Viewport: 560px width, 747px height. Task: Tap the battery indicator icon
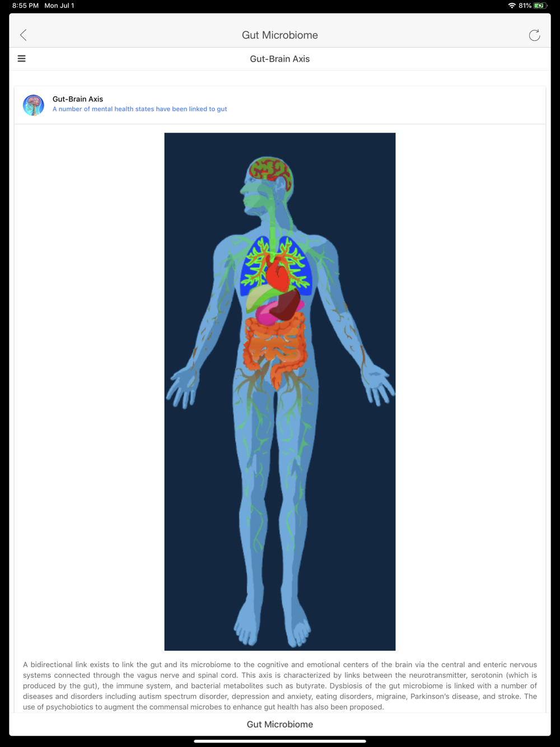click(x=540, y=6)
